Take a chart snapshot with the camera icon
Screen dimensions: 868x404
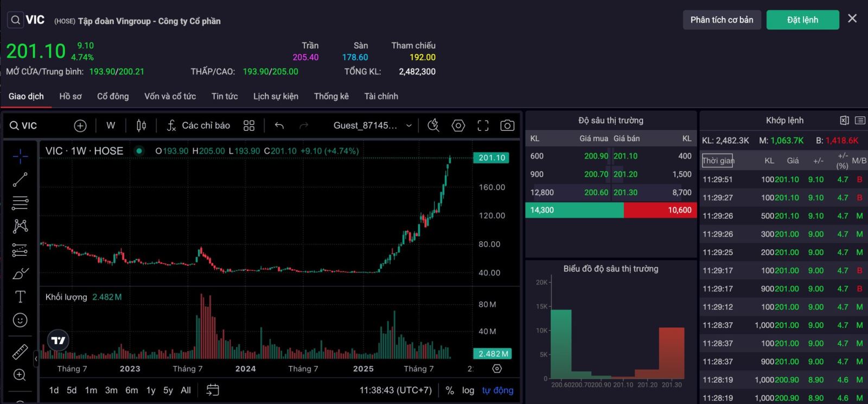507,125
